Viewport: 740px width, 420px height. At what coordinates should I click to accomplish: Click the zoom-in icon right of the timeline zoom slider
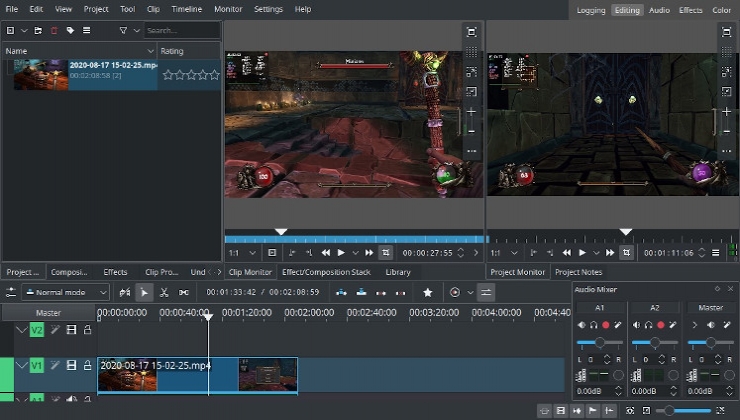point(720,411)
